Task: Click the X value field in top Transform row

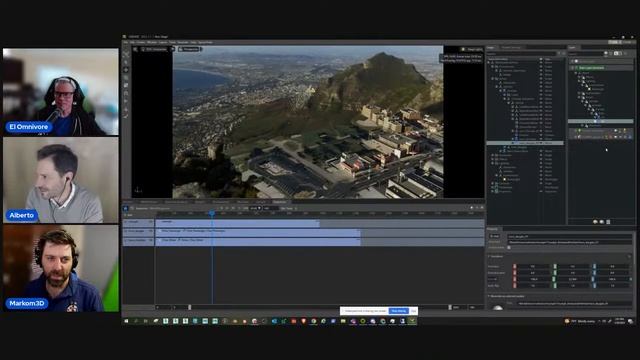Action: 533,266
